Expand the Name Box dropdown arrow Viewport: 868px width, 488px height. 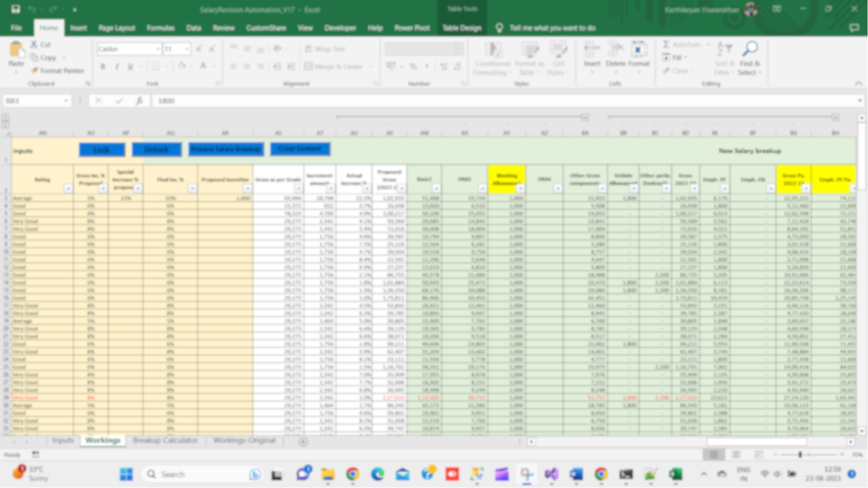[x=66, y=101]
